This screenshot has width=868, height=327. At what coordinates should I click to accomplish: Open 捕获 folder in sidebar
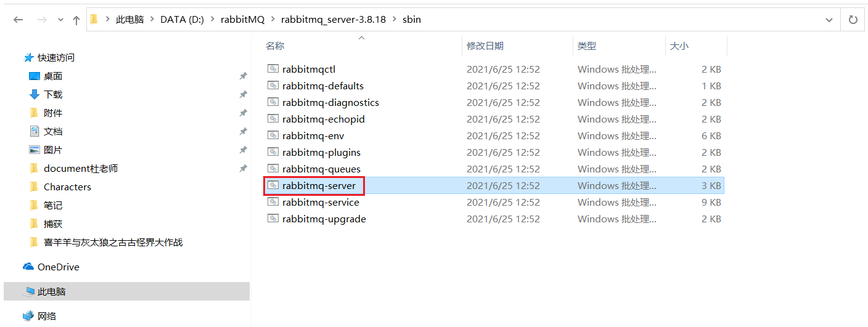[53, 224]
